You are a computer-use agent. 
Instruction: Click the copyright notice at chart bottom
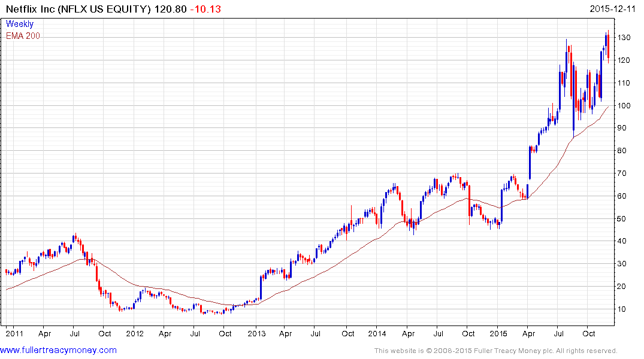point(496,351)
